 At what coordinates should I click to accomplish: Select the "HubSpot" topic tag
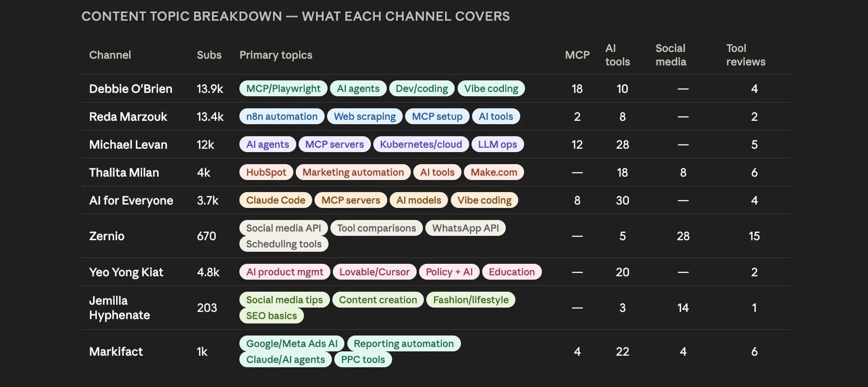tap(266, 172)
